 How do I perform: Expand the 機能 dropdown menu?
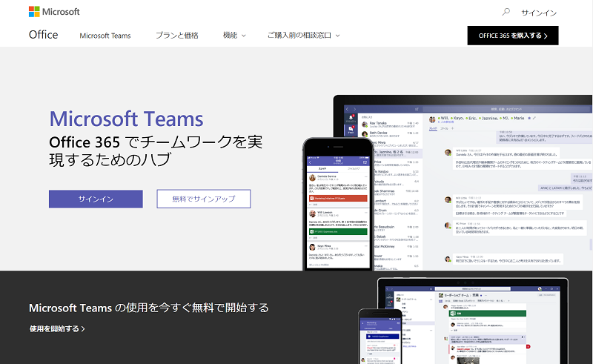coord(234,35)
